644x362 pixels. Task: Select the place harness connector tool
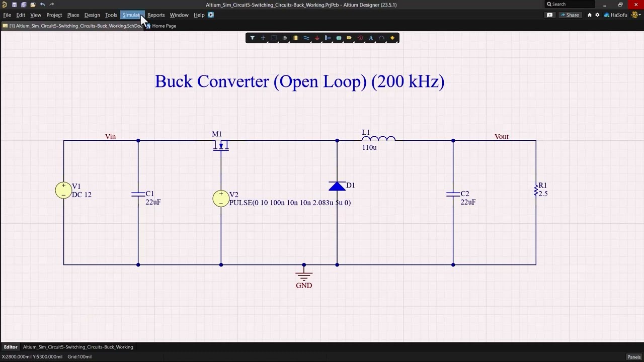click(328, 38)
